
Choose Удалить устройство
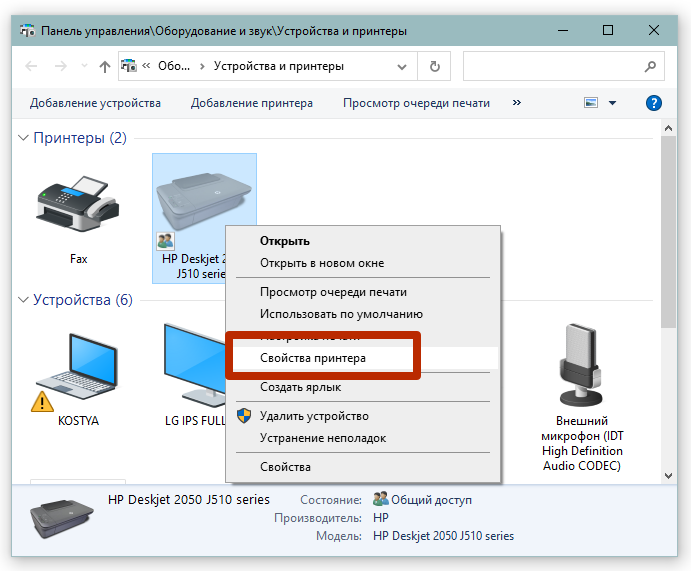tap(314, 416)
